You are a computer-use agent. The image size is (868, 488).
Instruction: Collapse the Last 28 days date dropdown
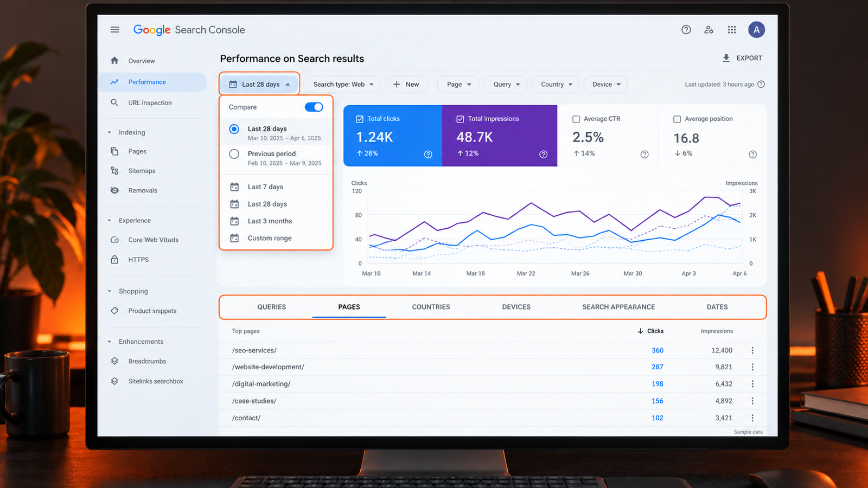point(260,84)
